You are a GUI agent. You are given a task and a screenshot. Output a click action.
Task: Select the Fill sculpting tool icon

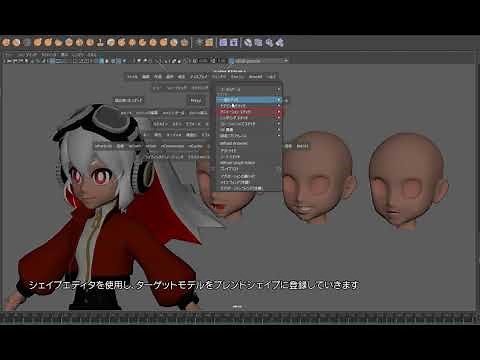coord(132,43)
